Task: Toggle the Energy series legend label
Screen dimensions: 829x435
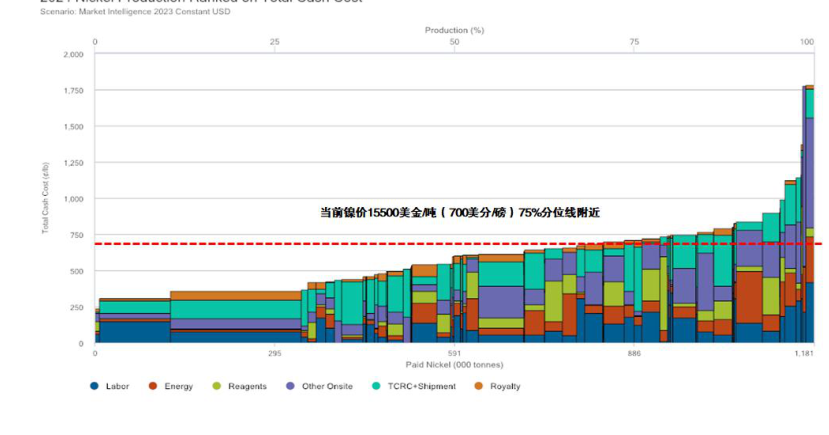Action: pos(178,386)
